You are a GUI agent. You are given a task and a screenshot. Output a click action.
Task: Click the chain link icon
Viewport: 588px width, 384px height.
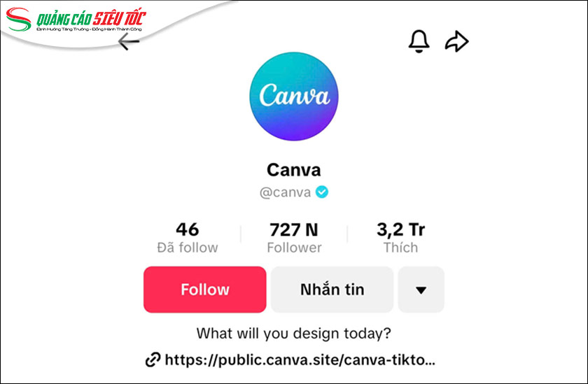click(x=153, y=360)
